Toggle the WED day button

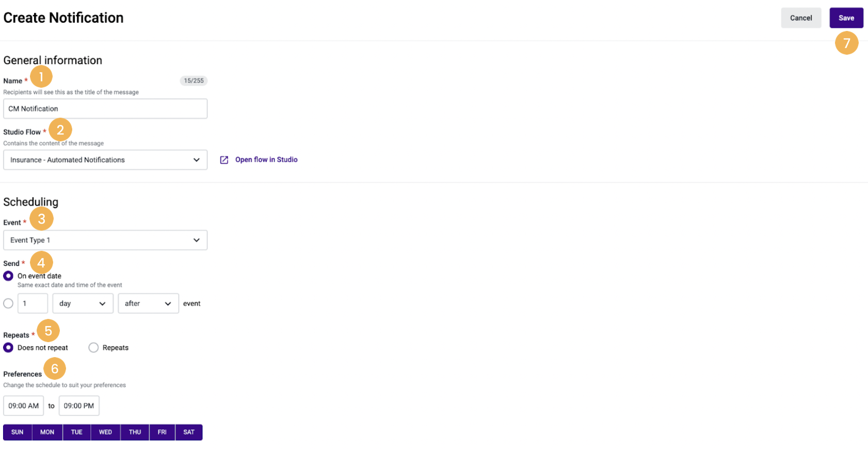tap(106, 432)
